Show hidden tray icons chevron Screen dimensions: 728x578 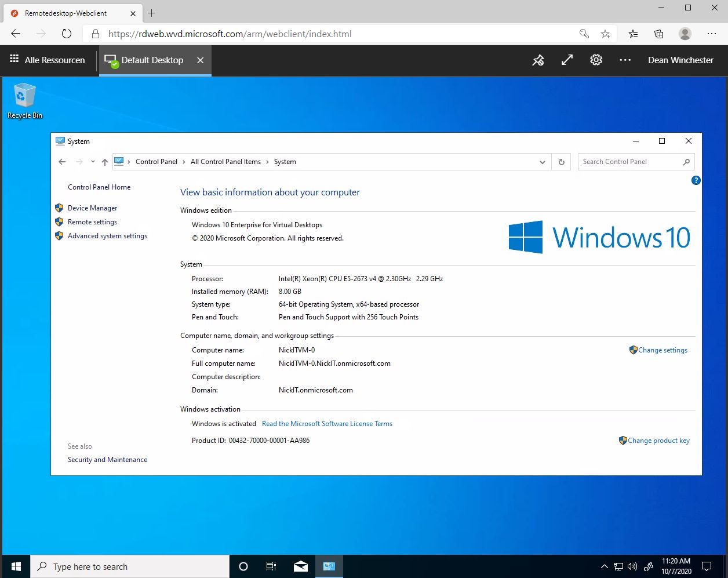coord(604,566)
